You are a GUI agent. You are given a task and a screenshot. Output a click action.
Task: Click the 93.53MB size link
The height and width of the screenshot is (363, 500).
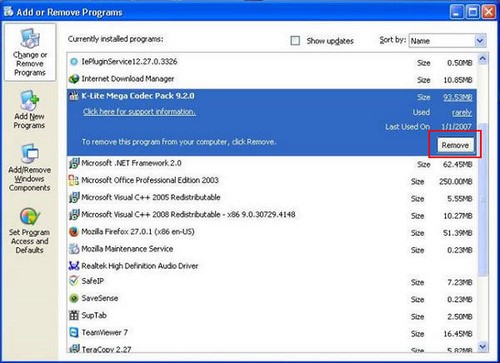coord(458,97)
